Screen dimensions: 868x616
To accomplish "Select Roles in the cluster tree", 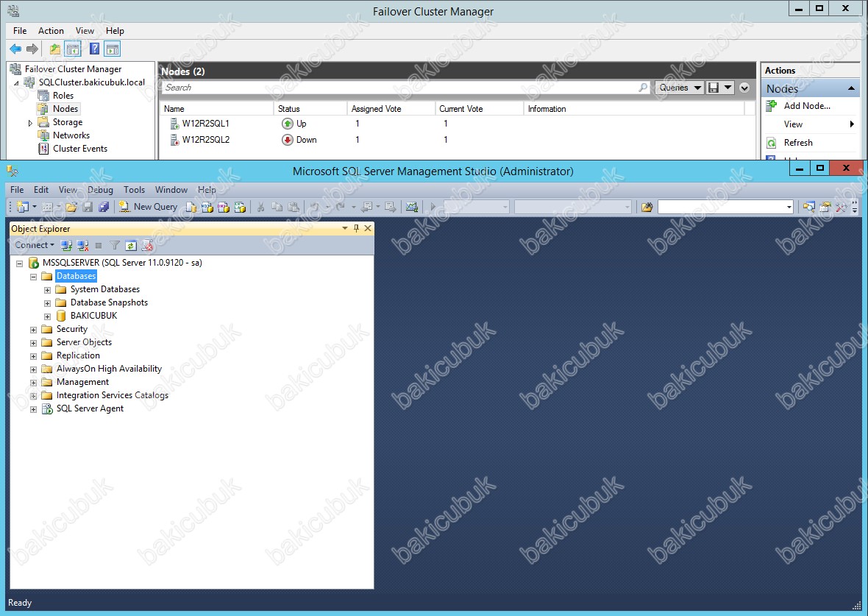I will pyautogui.click(x=63, y=95).
